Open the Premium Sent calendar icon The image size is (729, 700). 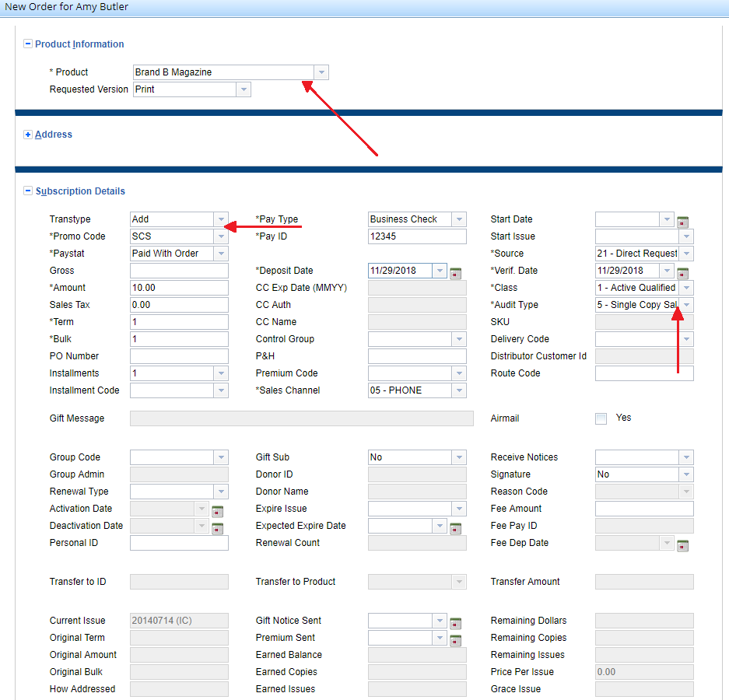click(456, 640)
